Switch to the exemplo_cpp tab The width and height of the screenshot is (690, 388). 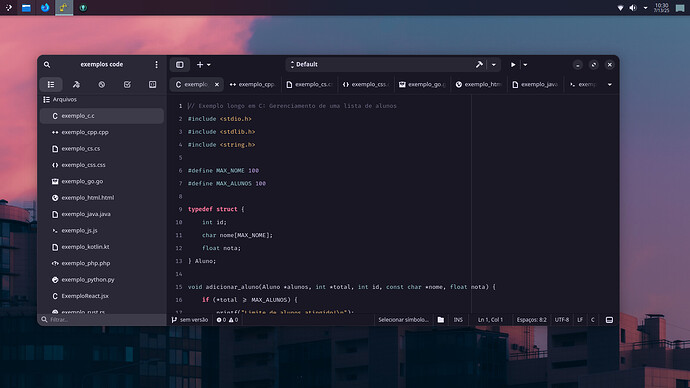click(x=253, y=84)
